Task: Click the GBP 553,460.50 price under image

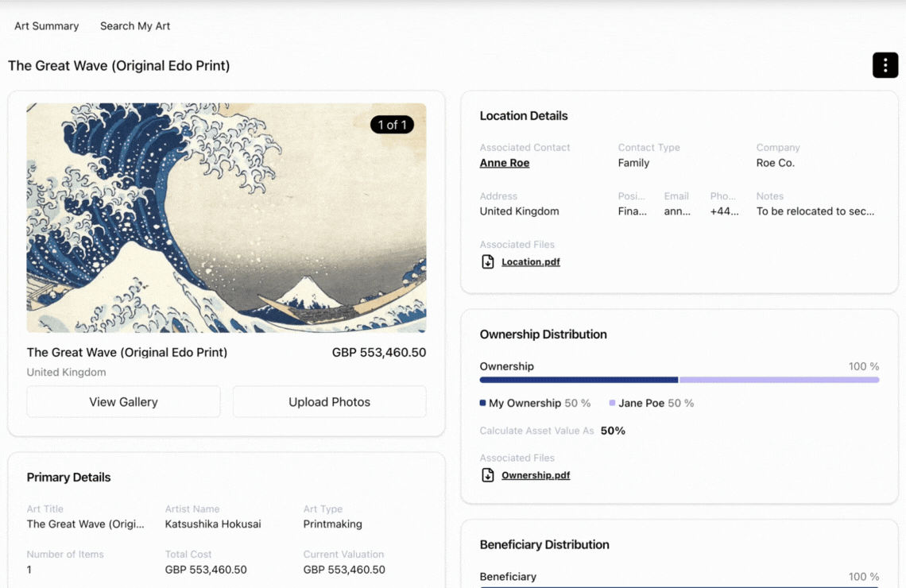Action: pos(379,352)
